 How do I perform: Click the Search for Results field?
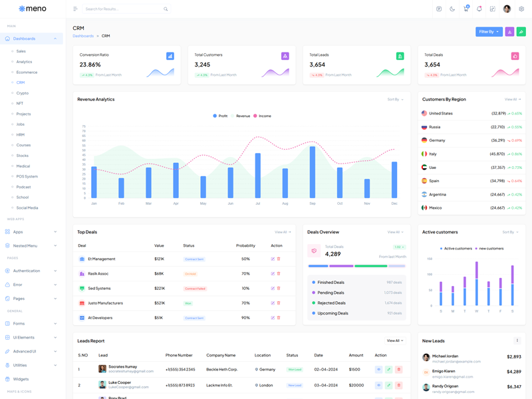coord(123,9)
